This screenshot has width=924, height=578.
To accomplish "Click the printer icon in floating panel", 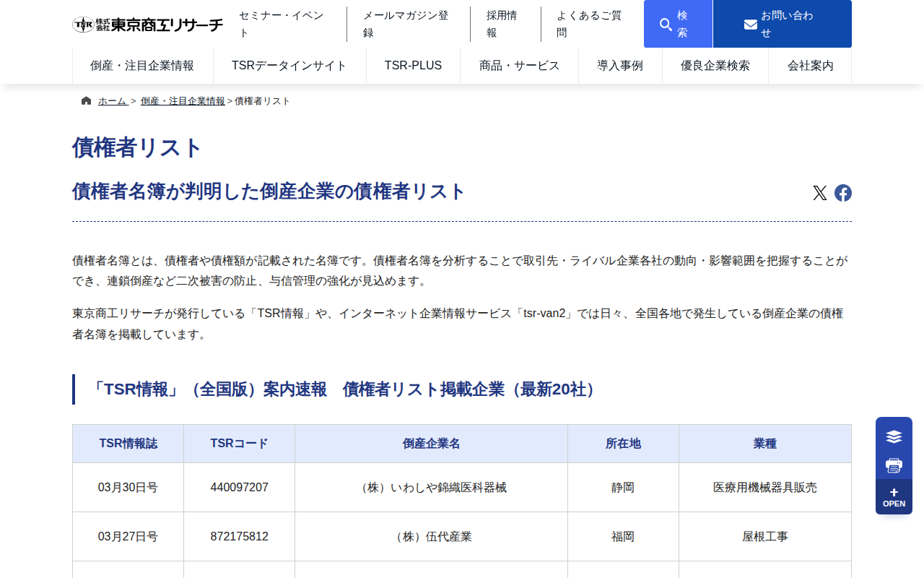I will coord(894,465).
